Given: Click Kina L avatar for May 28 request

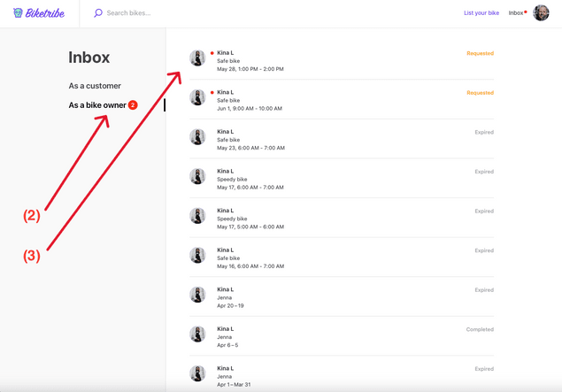Looking at the screenshot, I should [197, 58].
